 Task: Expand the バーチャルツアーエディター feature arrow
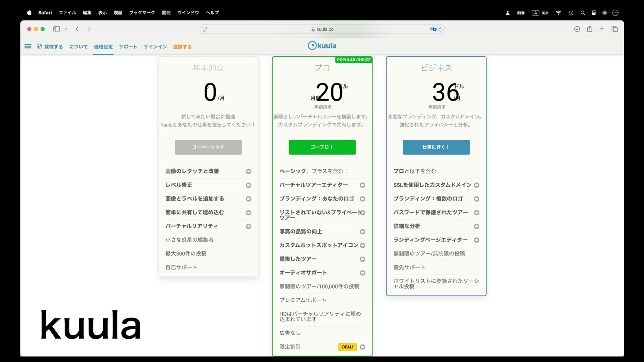click(363, 185)
